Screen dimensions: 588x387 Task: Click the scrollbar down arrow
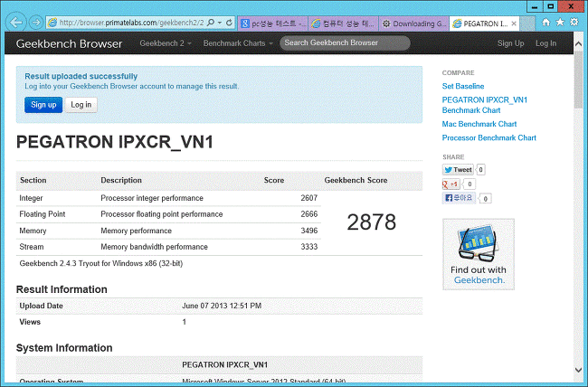coord(578,370)
